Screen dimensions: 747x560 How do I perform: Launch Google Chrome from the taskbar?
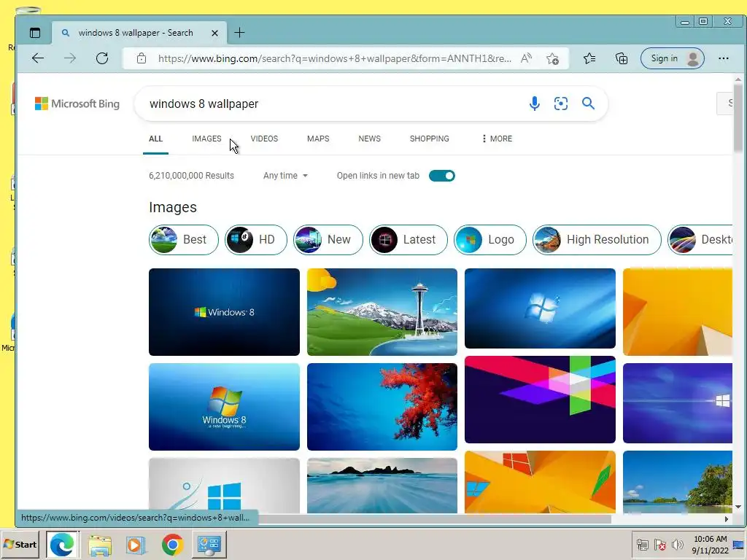[x=172, y=545]
